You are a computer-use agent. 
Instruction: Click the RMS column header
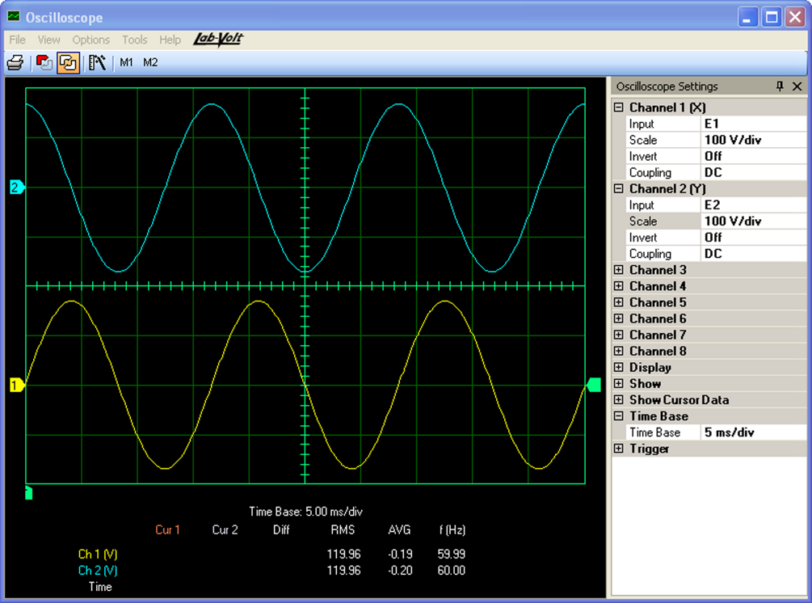(343, 530)
